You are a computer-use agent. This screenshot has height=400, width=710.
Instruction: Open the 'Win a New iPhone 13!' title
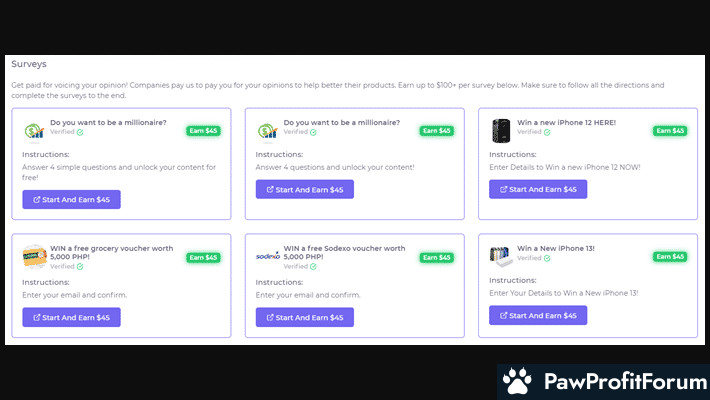[x=555, y=248]
